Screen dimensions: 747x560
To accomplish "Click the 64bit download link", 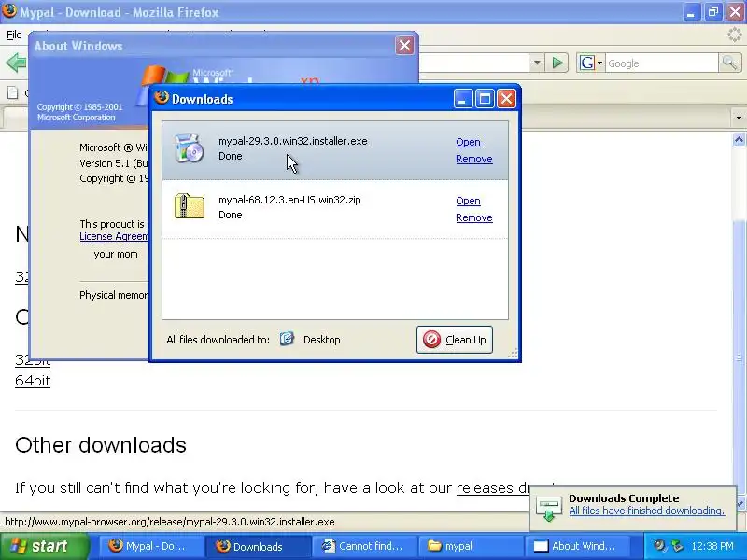I will click(x=33, y=381).
